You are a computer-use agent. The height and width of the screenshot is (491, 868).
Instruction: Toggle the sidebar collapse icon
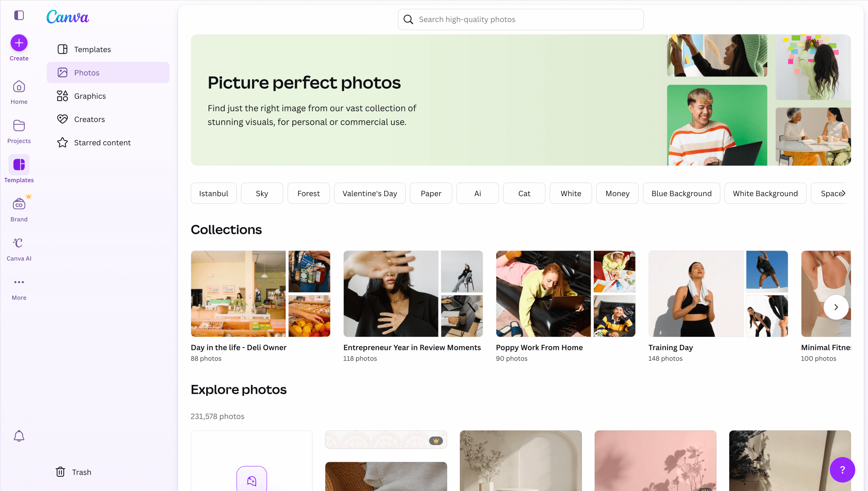(x=19, y=15)
